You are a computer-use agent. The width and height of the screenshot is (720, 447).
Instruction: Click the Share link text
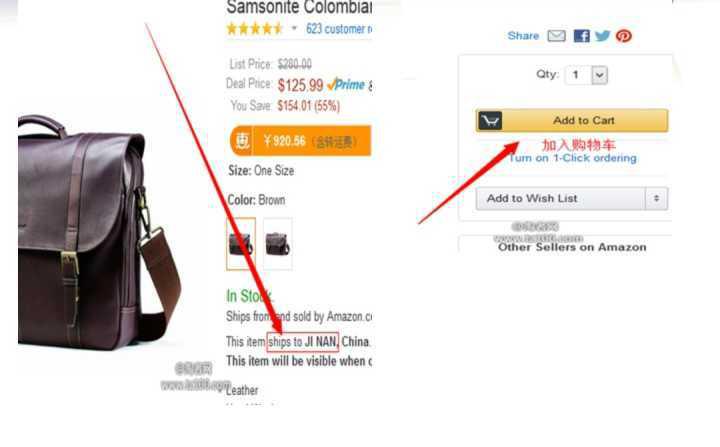(x=523, y=36)
